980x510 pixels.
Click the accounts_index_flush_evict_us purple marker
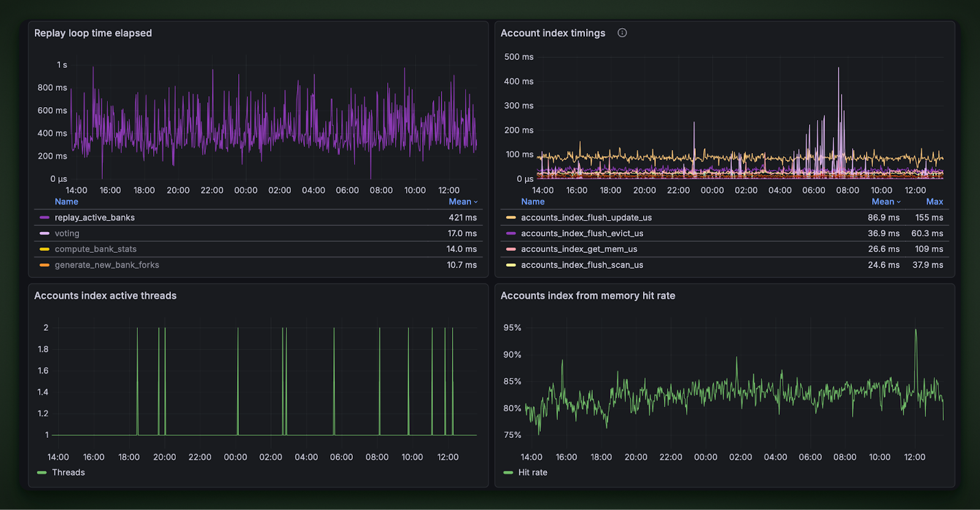click(511, 233)
